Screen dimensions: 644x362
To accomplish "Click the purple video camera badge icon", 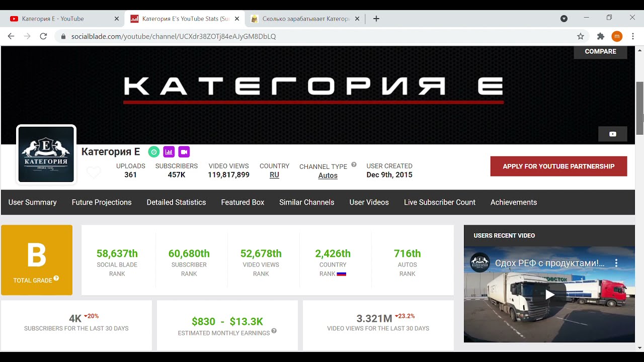I will coord(184,151).
